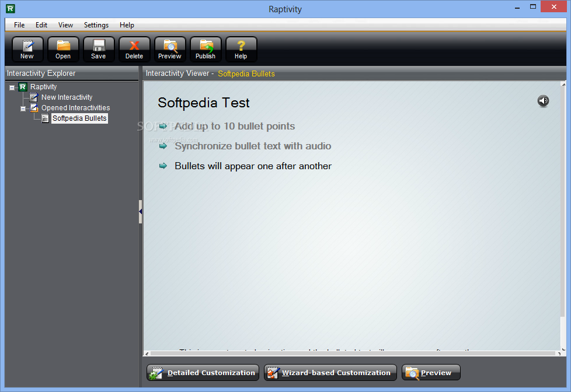Maximize the Raptivity window
The width and height of the screenshot is (571, 392).
(x=533, y=6)
